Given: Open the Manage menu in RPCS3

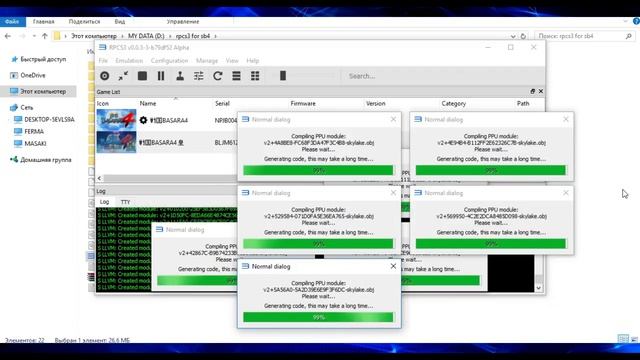Looking at the screenshot, I should 207,60.
